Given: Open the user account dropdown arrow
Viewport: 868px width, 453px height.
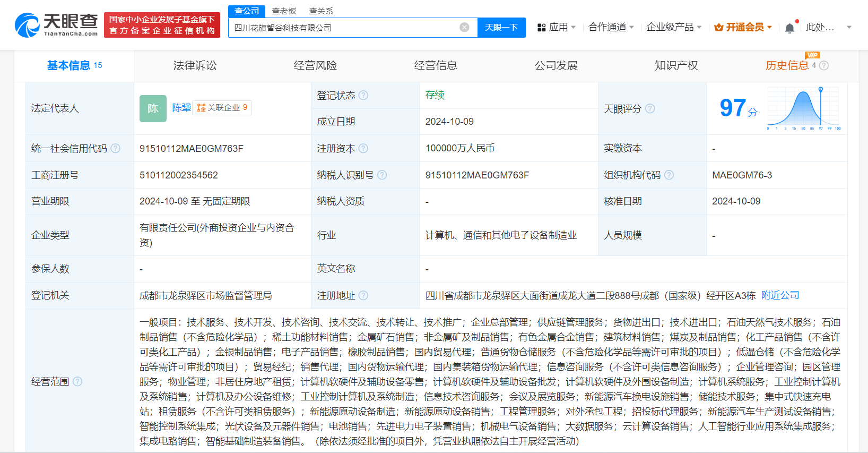Looking at the screenshot, I should click(x=849, y=27).
